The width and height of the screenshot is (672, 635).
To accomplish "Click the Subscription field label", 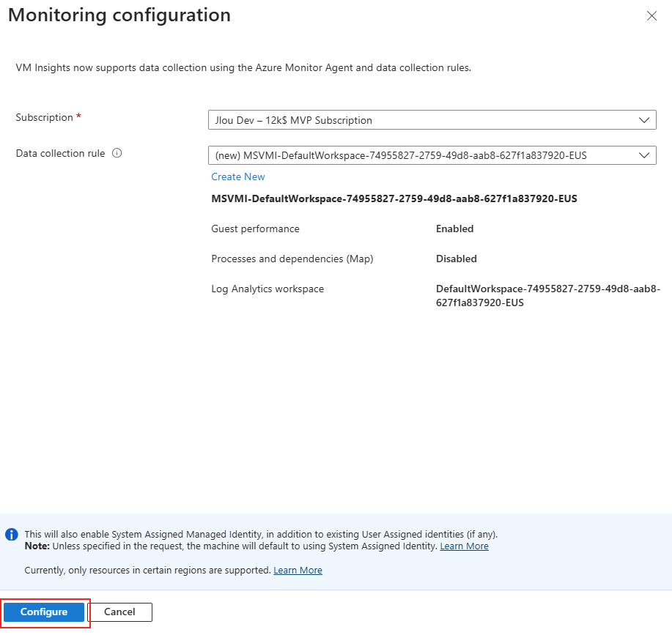I will click(x=44, y=117).
